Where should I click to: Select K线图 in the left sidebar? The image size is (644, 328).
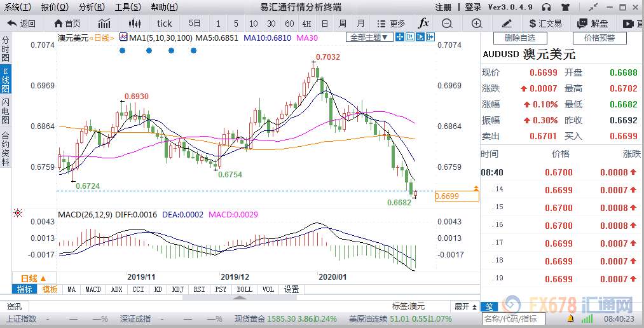pos(5,79)
